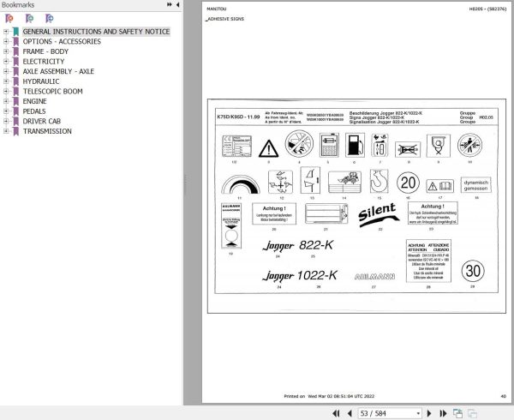Open the TRANSMISSION bookmark
This screenshot has height=420, width=514.
click(47, 131)
